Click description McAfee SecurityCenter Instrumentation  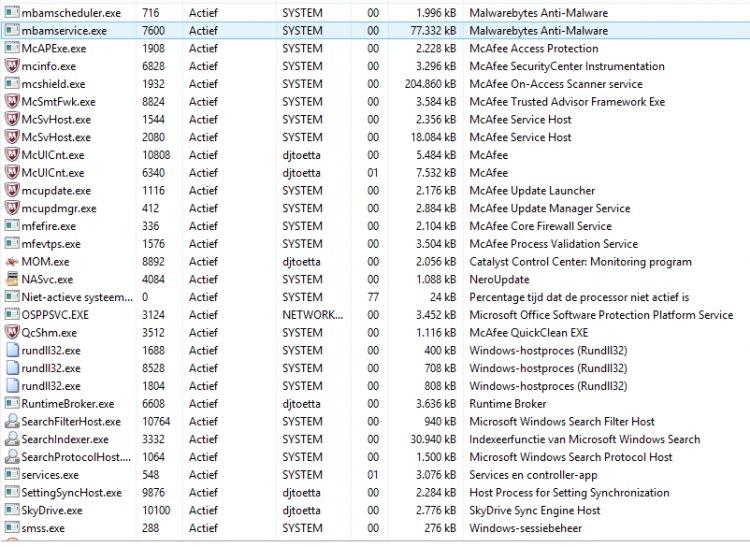pyautogui.click(x=567, y=66)
